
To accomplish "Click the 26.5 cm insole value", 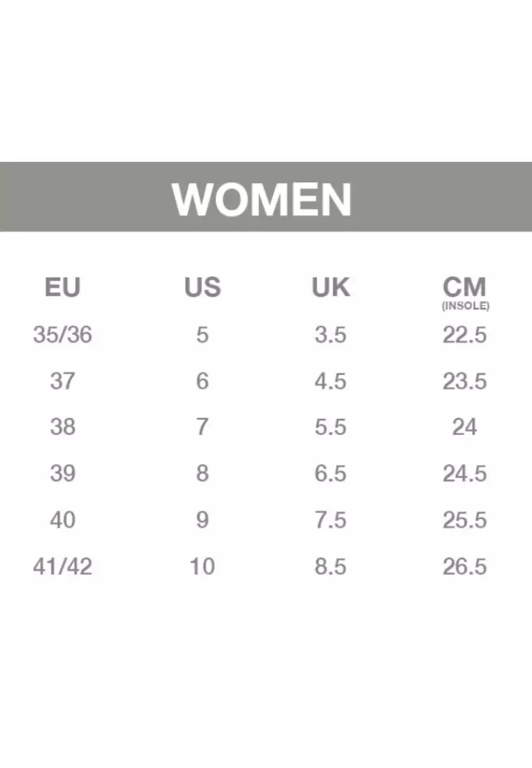I will point(465,567).
